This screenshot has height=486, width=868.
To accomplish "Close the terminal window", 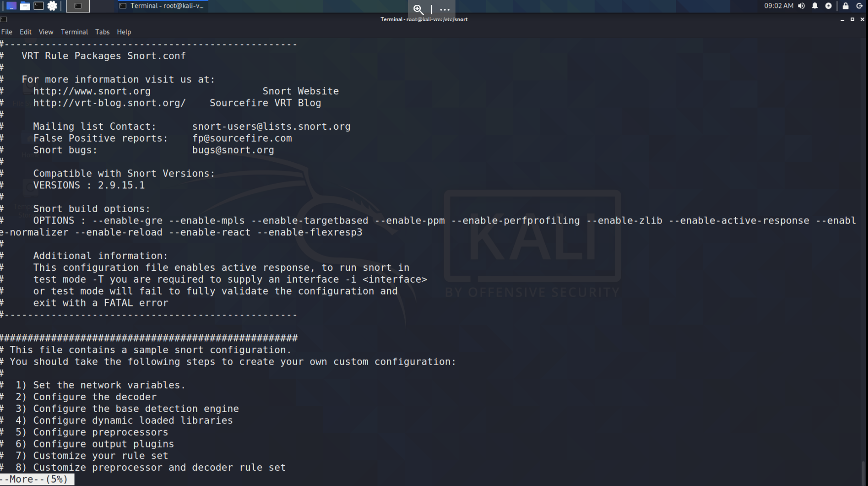I will [862, 20].
